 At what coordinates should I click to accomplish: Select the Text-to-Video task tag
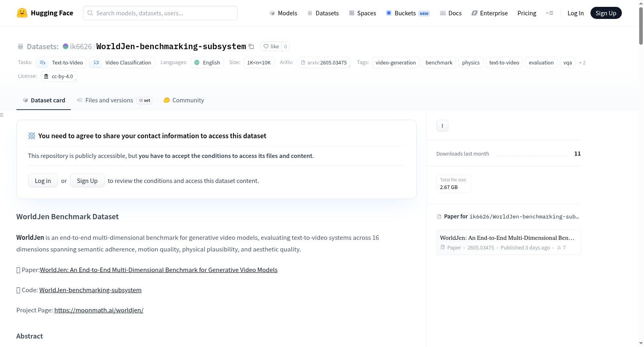(61, 62)
